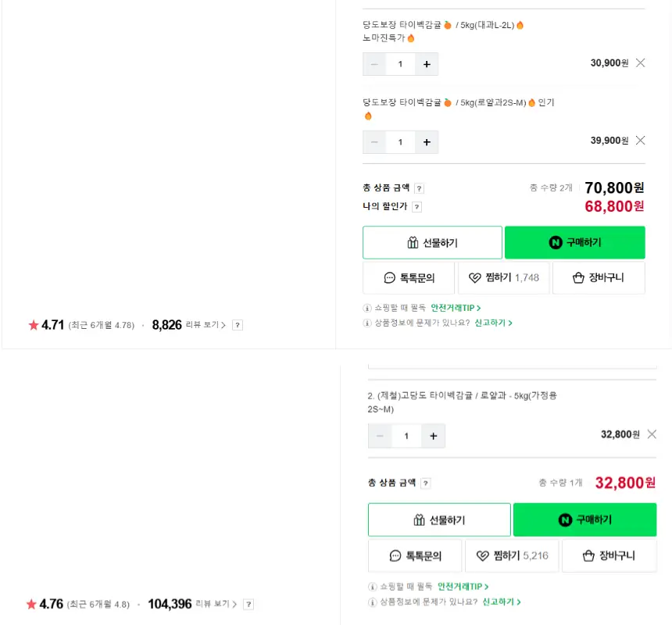The width and height of the screenshot is (672, 625).
Task: Open 톡톡문의 chat for the 32,800원 product
Action: (x=415, y=556)
